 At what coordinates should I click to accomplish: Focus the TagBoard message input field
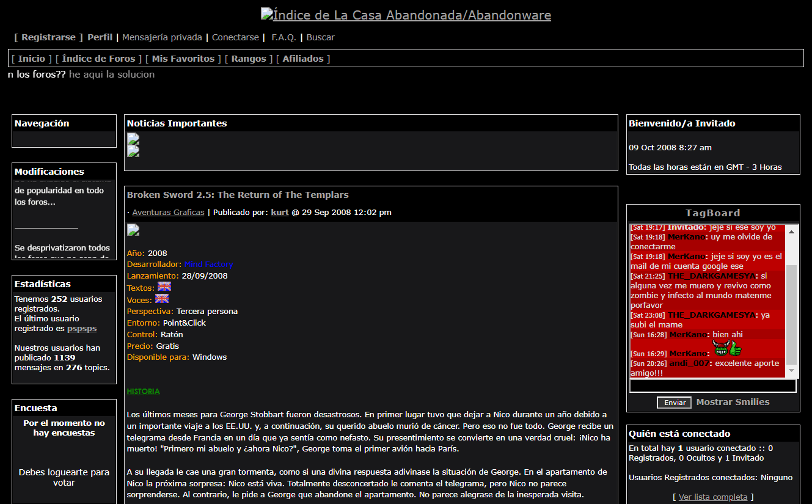[x=713, y=386]
